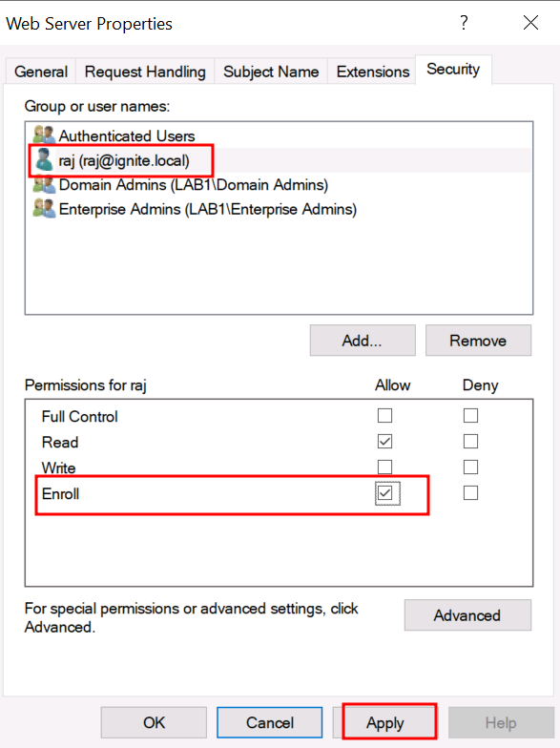Select the Domain Admins group icon

(x=44, y=185)
